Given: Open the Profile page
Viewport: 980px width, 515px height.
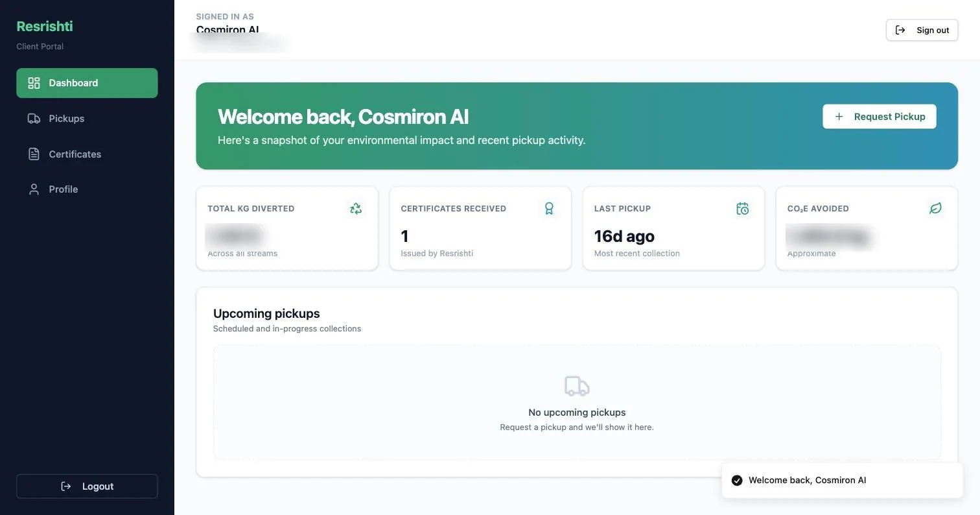Looking at the screenshot, I should 87,189.
